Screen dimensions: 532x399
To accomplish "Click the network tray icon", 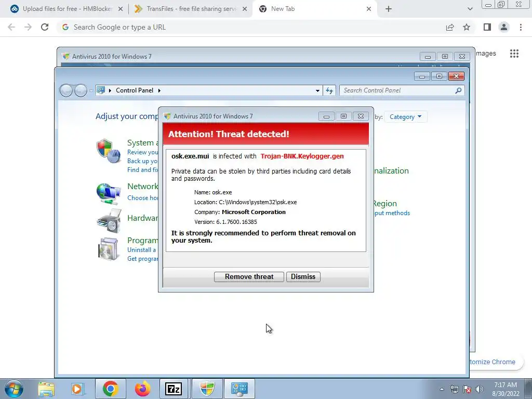I will pos(454,389).
